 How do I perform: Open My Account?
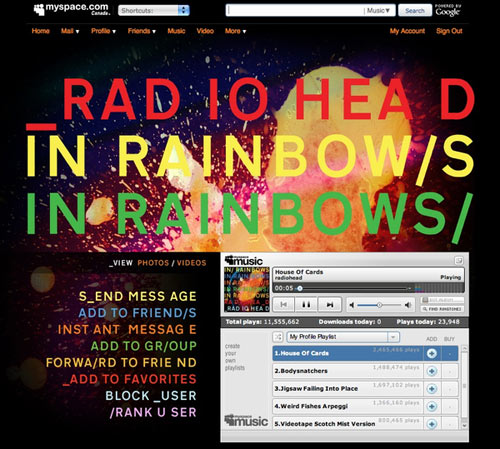point(407,31)
